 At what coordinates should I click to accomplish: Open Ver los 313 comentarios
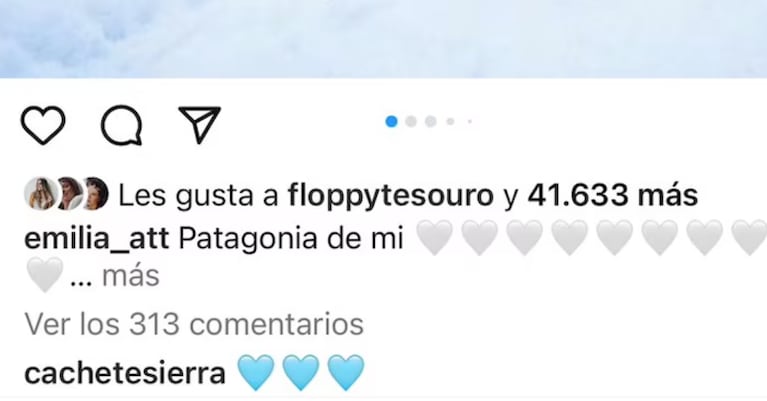(x=194, y=324)
